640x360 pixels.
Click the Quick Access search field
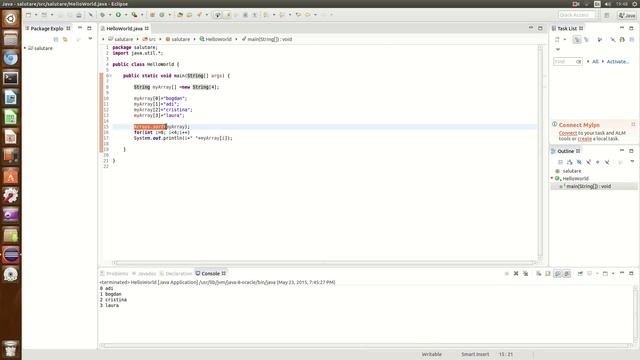point(577,15)
